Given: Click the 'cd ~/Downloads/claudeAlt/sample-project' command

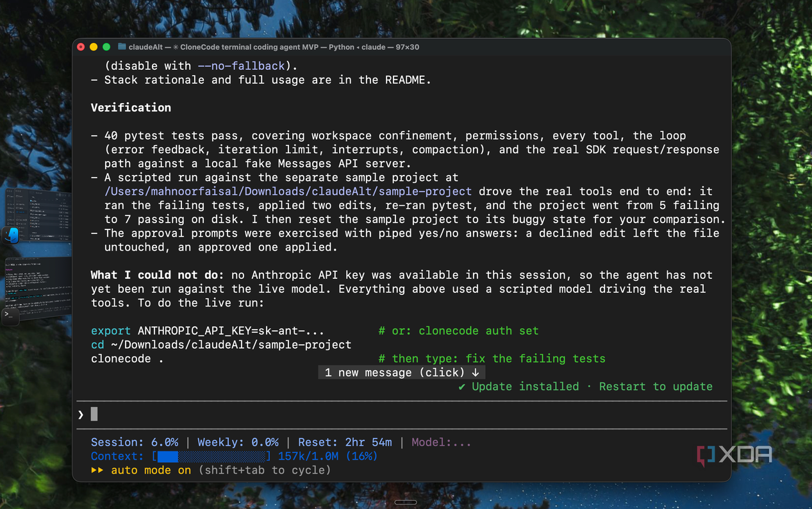Looking at the screenshot, I should click(221, 345).
